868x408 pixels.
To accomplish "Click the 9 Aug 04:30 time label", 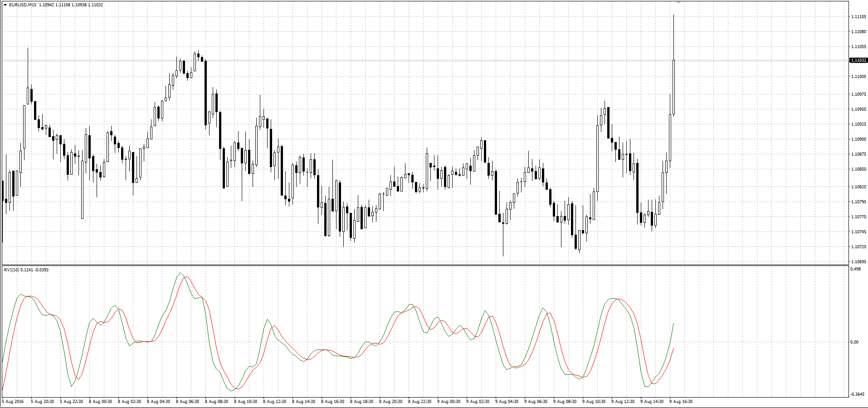I will point(507,402).
